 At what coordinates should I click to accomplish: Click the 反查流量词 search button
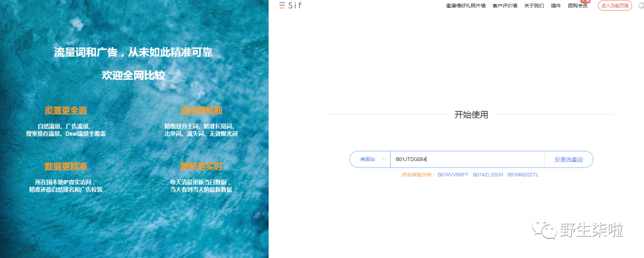tap(568, 160)
